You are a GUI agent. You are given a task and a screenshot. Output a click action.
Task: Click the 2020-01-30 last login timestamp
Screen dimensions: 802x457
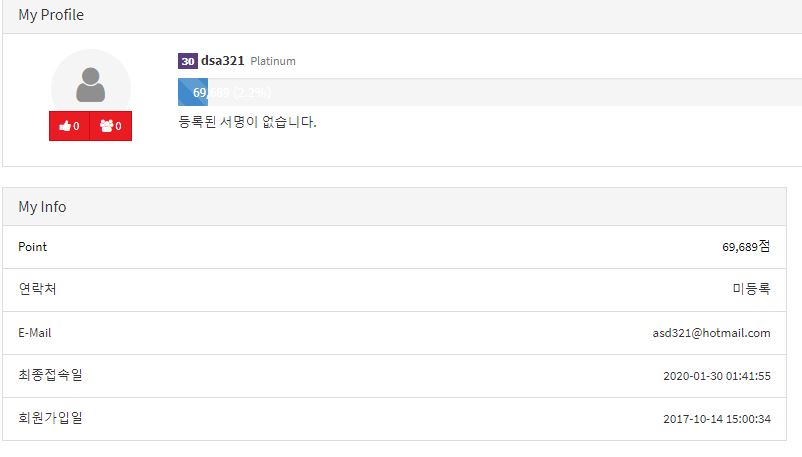pyautogui.click(x=717, y=376)
